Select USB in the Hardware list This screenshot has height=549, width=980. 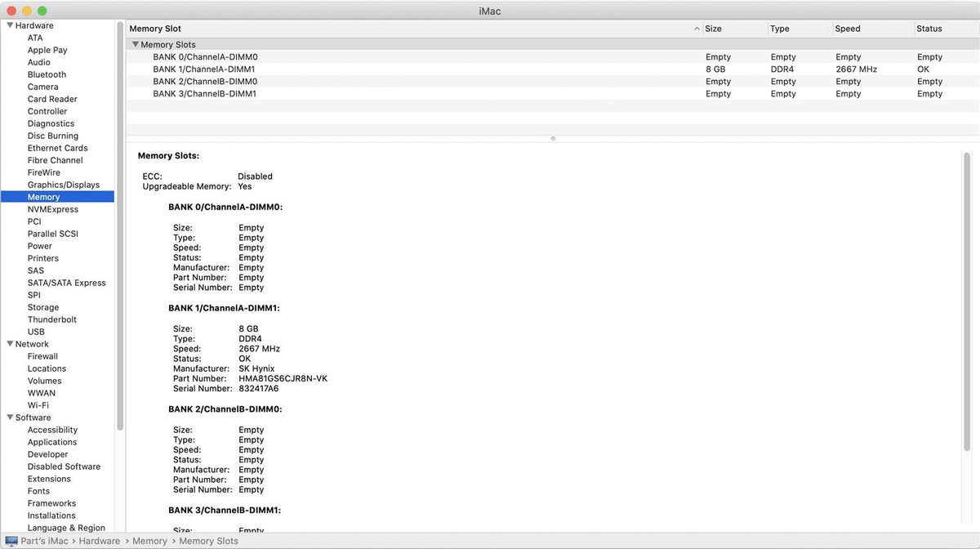tap(35, 331)
